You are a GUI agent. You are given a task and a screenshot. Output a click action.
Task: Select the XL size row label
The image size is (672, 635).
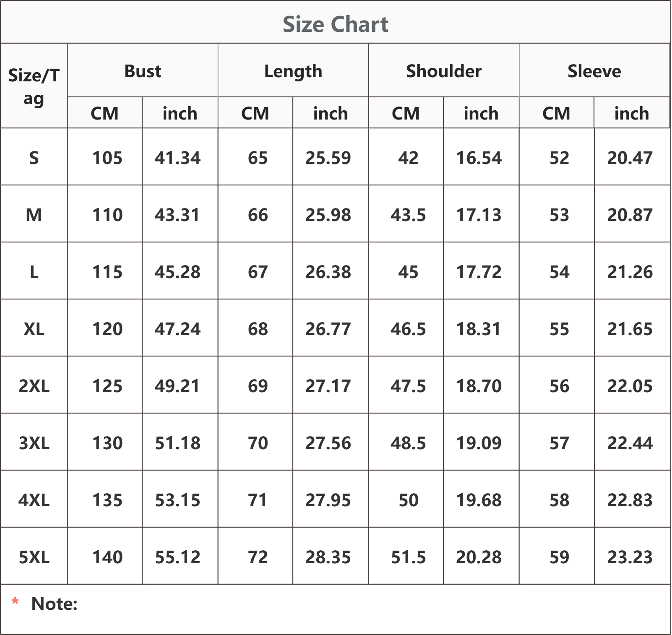tap(34, 329)
